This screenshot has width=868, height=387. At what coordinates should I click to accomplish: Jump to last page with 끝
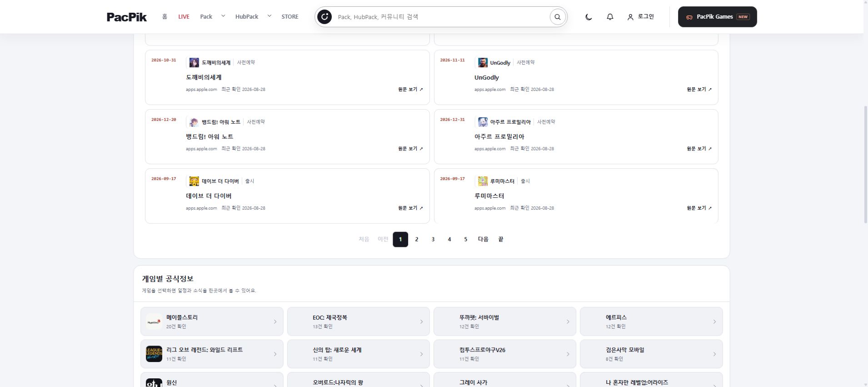pos(500,239)
